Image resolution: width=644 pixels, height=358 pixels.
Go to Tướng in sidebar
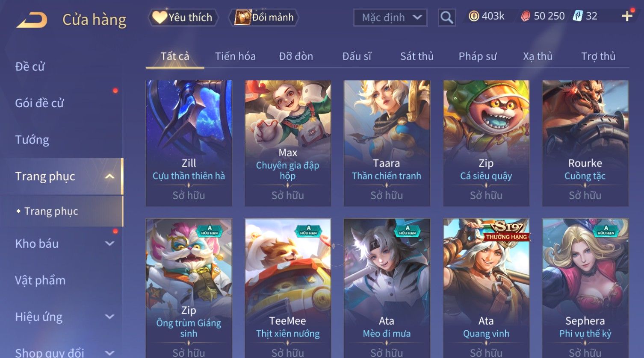tap(32, 140)
